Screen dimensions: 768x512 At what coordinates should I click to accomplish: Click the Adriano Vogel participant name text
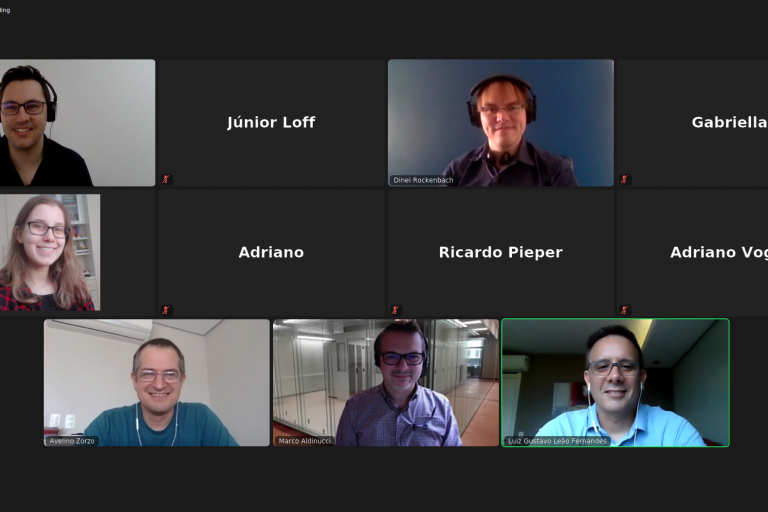pyautogui.click(x=719, y=253)
